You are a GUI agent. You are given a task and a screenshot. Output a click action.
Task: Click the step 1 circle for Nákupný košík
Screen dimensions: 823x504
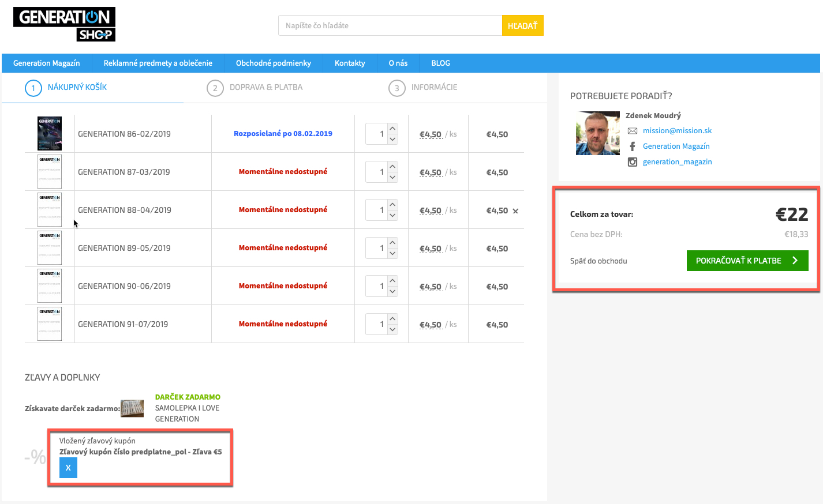[33, 88]
